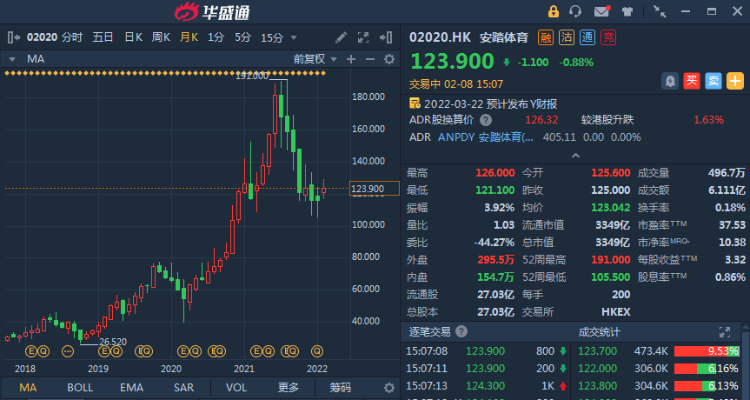Image resolution: width=750 pixels, height=400 pixels.
Task: Toggle fullscreen chart icon
Action: click(363, 37)
